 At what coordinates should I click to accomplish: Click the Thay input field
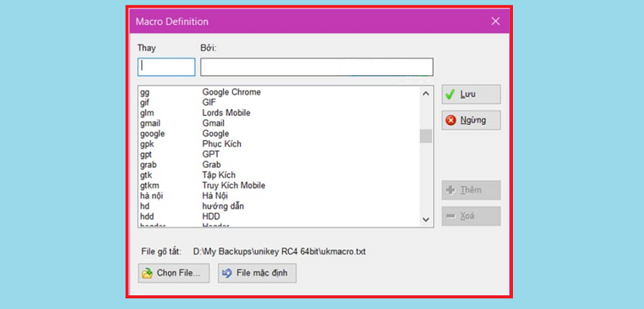tap(166, 67)
